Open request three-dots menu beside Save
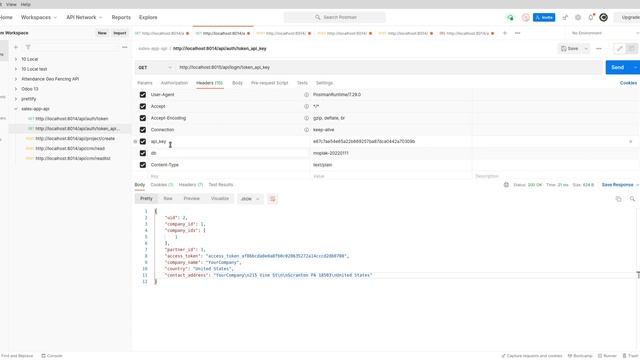Viewport: 640px width, 360px height. 599,49
